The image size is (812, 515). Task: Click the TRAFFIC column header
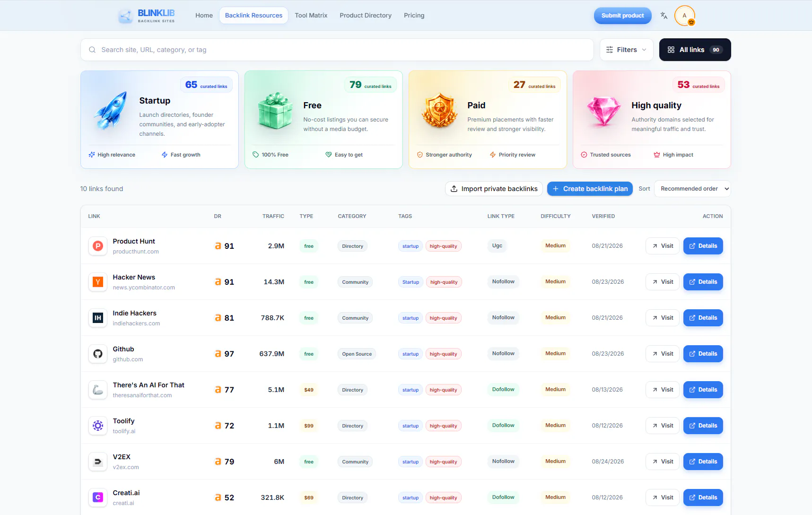(x=273, y=216)
